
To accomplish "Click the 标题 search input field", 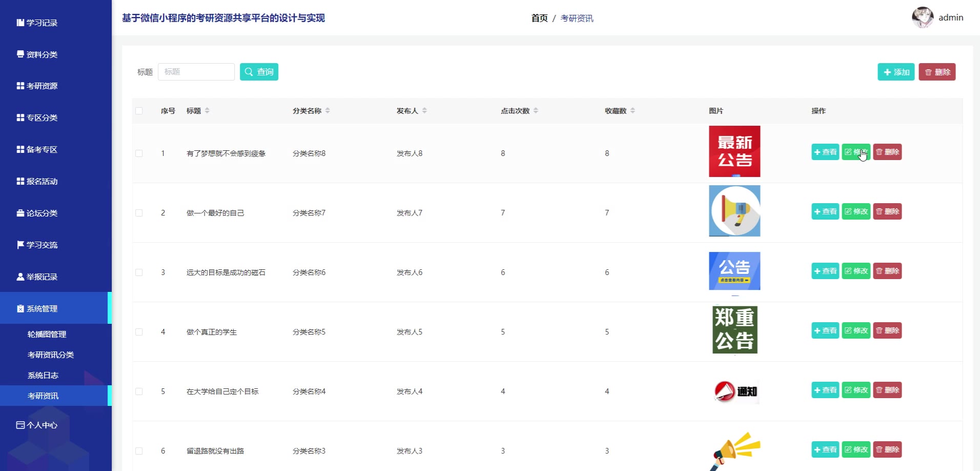I will [196, 72].
